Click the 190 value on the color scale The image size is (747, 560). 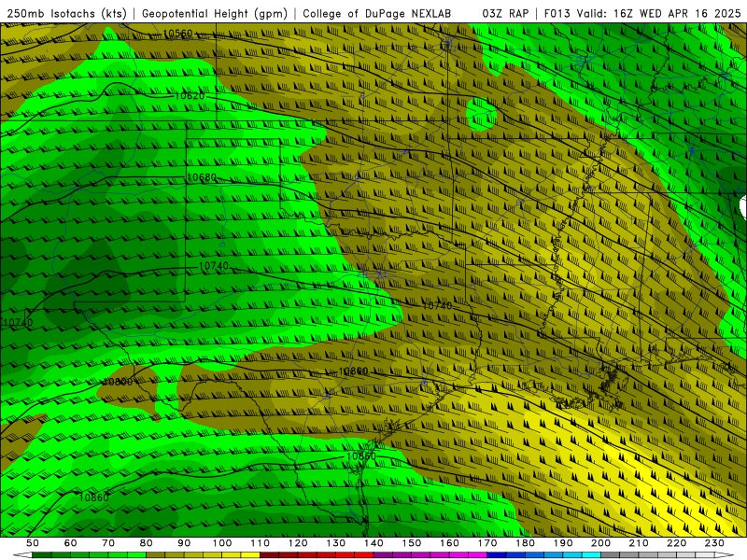[x=563, y=543]
